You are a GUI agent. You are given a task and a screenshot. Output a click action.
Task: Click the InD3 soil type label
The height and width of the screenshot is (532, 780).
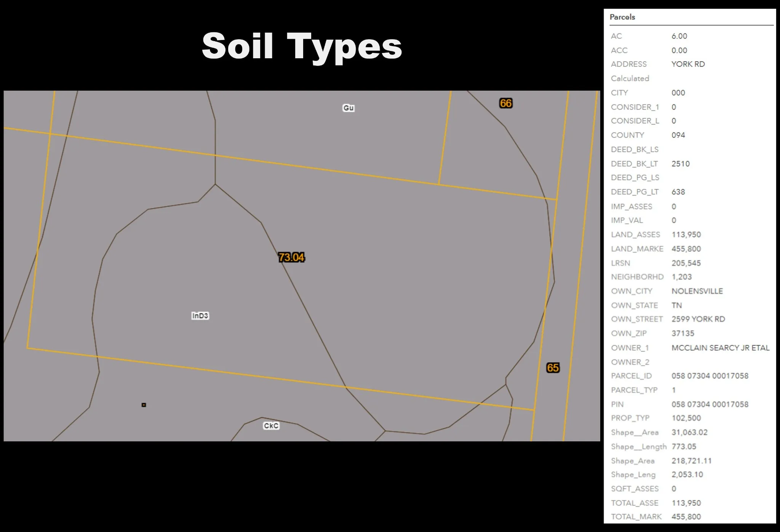[x=200, y=316]
